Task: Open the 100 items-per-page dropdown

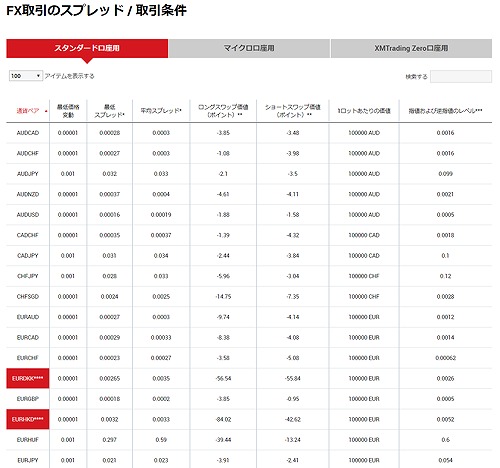Action: (26, 76)
